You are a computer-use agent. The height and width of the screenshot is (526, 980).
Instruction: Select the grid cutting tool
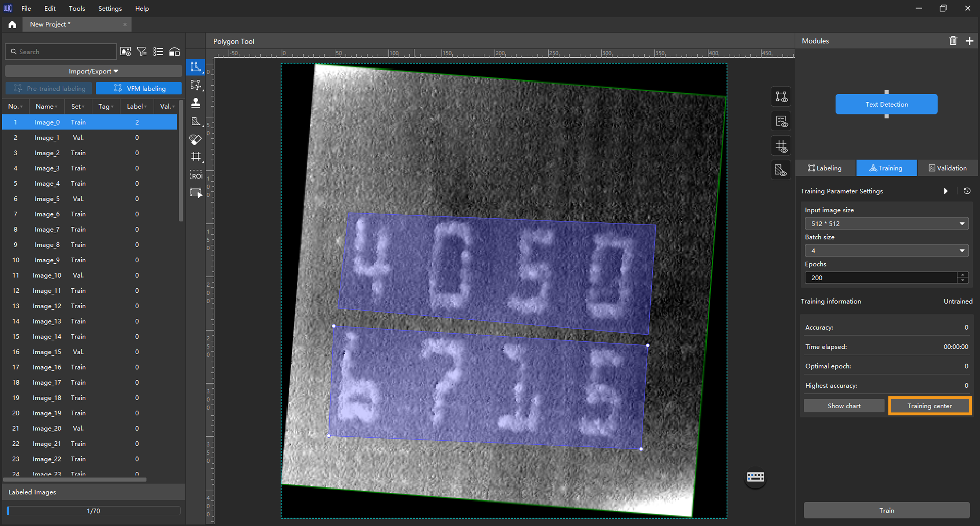[x=196, y=157]
